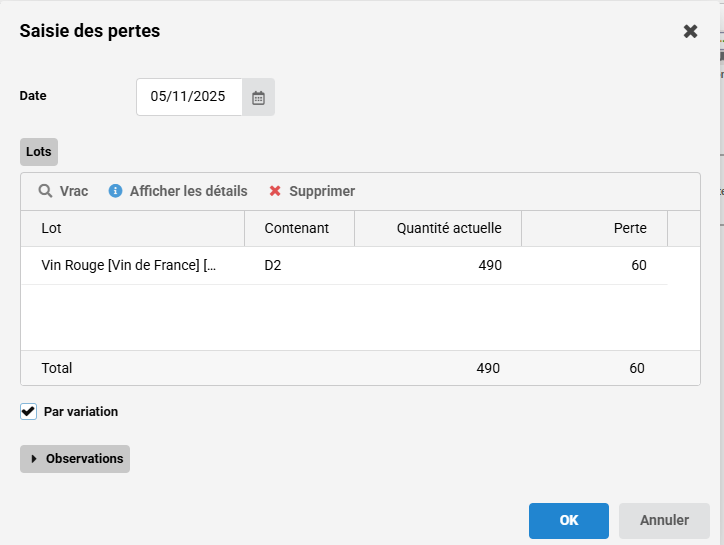The image size is (724, 545).
Task: Click the Quantité actuelle column header
Action: click(x=448, y=228)
